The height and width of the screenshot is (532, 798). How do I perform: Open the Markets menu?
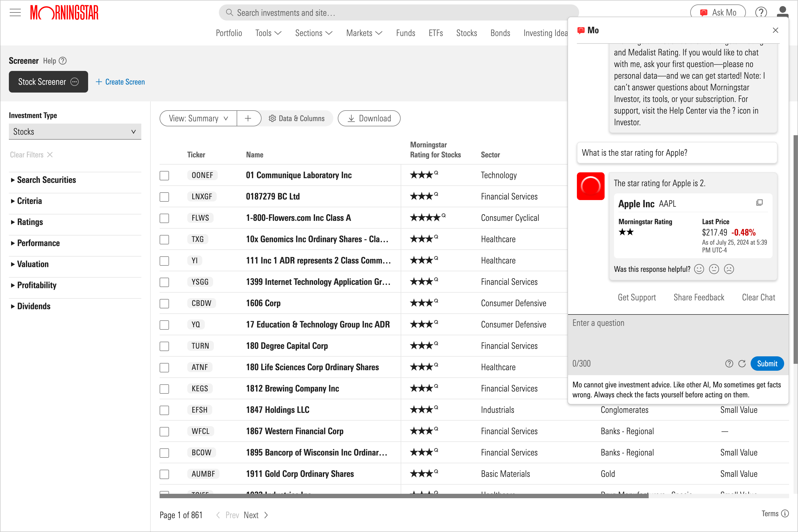point(364,33)
